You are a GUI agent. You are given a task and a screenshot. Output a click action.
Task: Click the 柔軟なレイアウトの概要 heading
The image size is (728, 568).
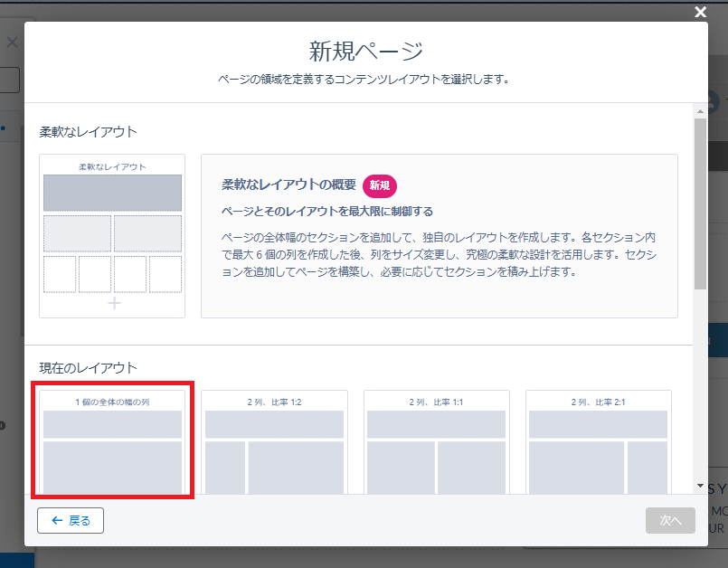(x=288, y=185)
